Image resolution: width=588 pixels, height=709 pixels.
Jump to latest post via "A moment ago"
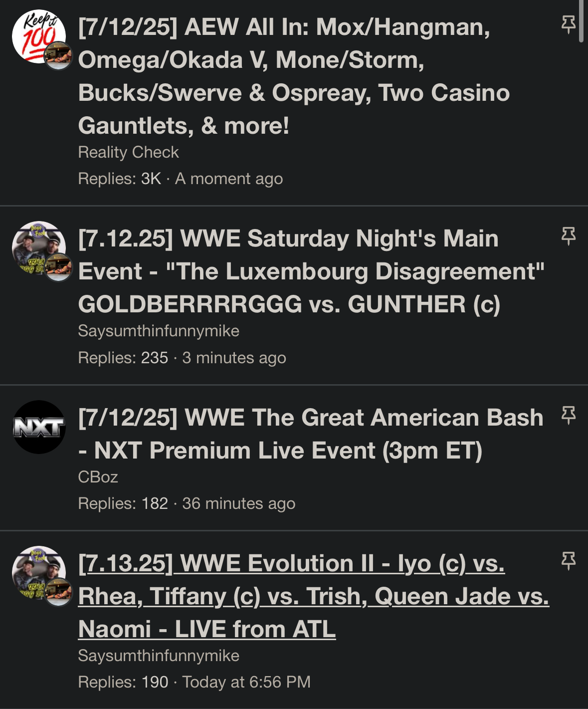pos(229,179)
